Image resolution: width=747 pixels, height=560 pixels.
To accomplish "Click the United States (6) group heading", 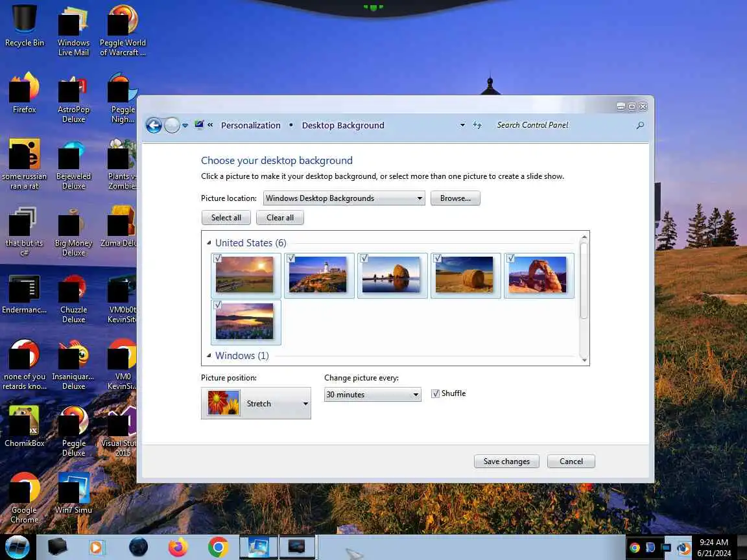I will pos(250,243).
